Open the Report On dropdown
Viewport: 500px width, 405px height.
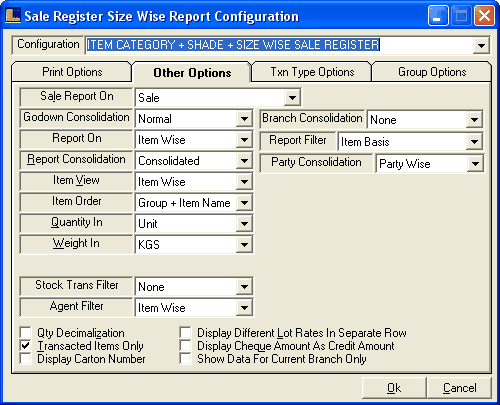pyautogui.click(x=244, y=140)
